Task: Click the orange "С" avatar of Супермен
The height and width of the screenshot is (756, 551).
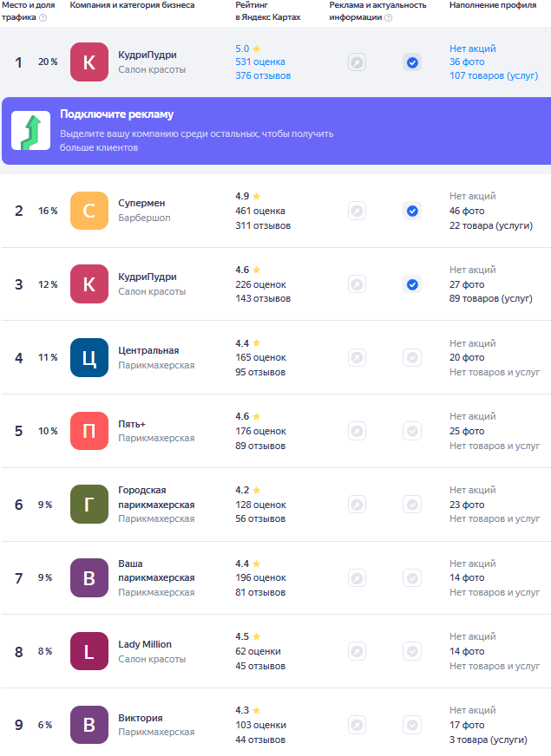Action: tap(89, 211)
